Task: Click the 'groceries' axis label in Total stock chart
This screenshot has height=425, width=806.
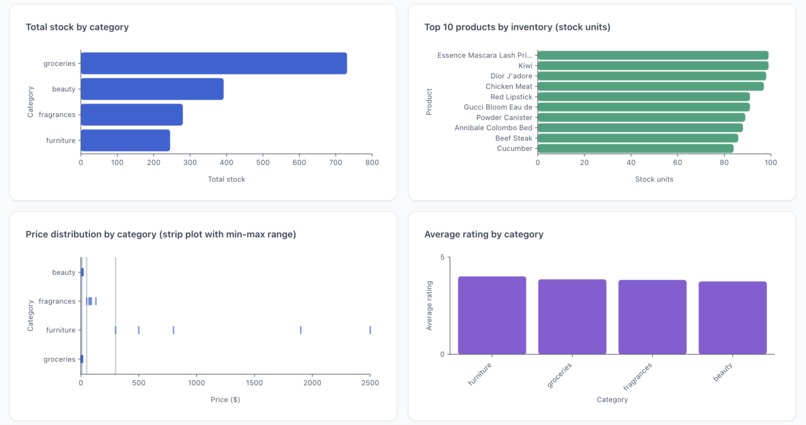Action: tap(59, 63)
